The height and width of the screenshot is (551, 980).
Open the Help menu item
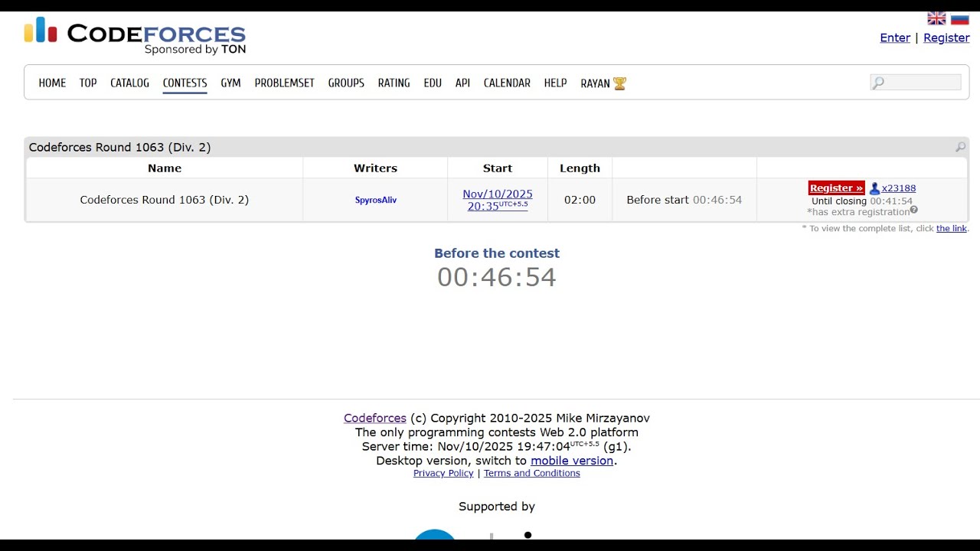(555, 83)
